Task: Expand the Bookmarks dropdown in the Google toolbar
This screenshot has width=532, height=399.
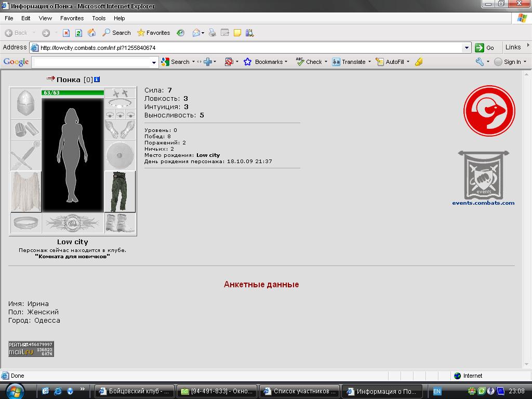Action: pyautogui.click(x=265, y=62)
